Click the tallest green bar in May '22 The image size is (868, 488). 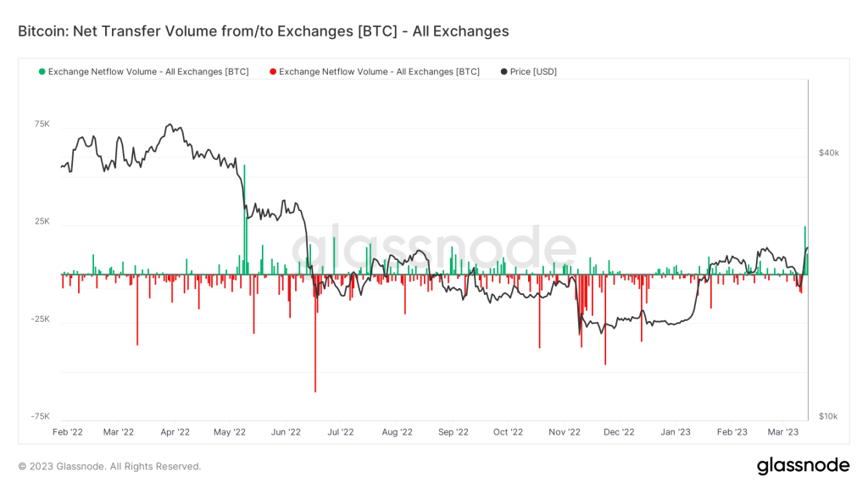click(244, 219)
